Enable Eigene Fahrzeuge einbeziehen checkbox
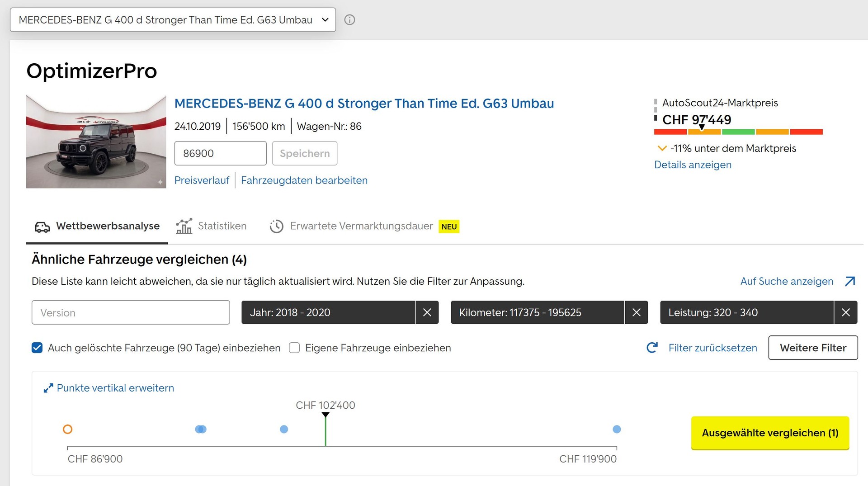The image size is (868, 486). [x=294, y=348]
